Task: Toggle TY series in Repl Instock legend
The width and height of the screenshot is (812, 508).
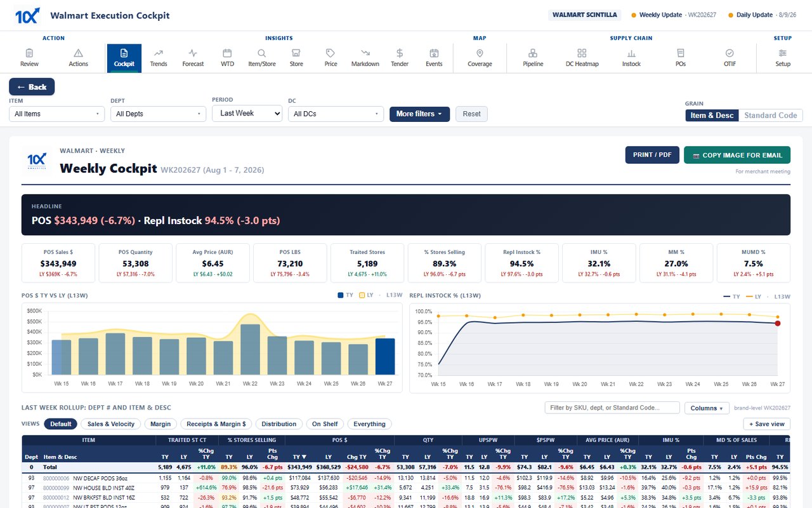Action: 731,297
